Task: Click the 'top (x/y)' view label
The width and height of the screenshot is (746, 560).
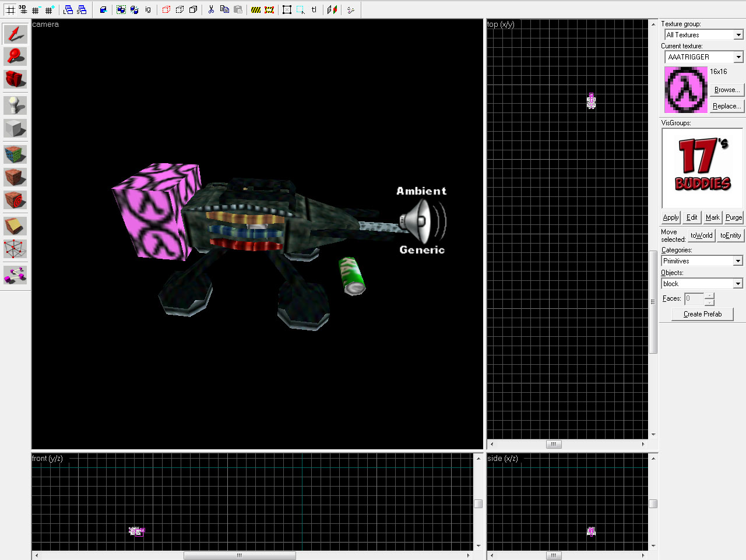Action: (501, 24)
